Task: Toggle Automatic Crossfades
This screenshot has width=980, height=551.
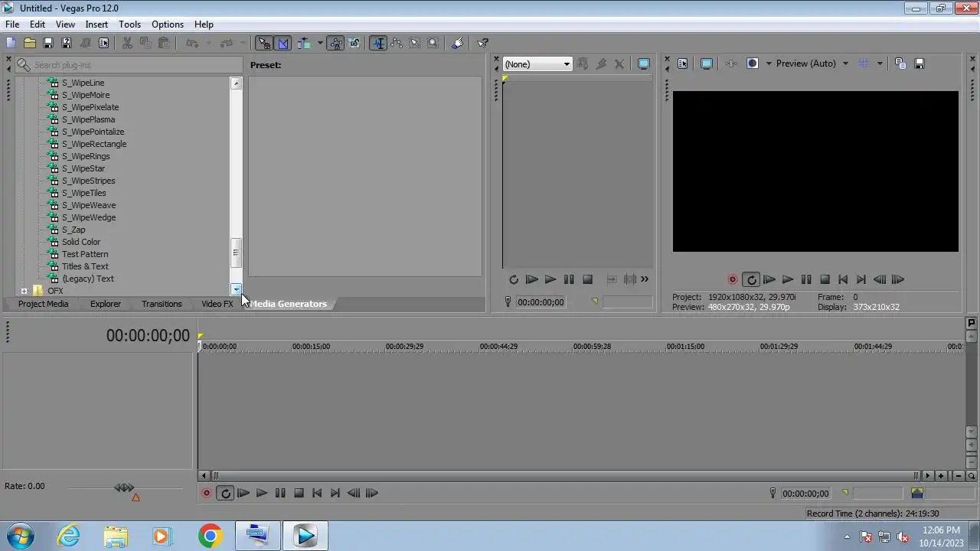Action: coord(283,43)
